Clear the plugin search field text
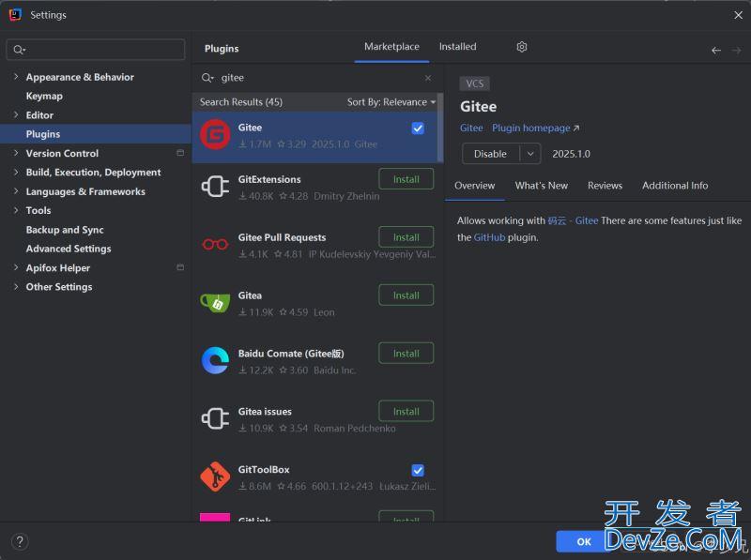The height and width of the screenshot is (560, 751). click(x=428, y=78)
